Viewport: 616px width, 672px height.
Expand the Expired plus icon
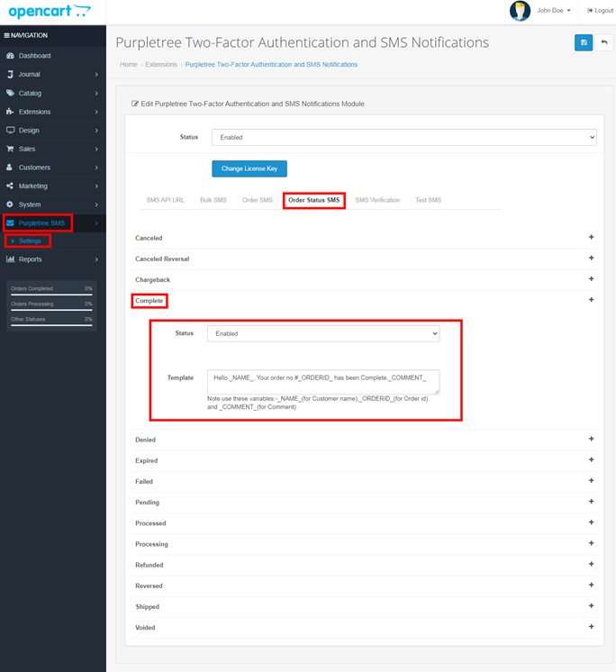tap(591, 459)
